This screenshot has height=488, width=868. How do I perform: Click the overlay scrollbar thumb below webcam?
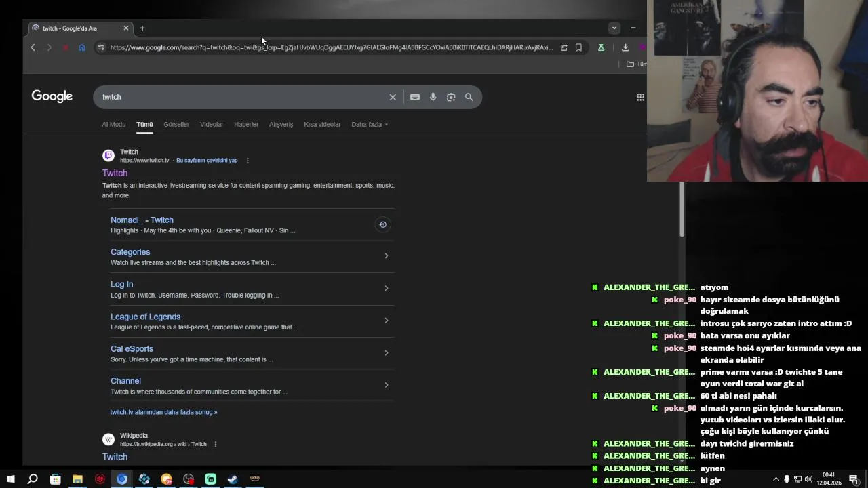click(682, 209)
